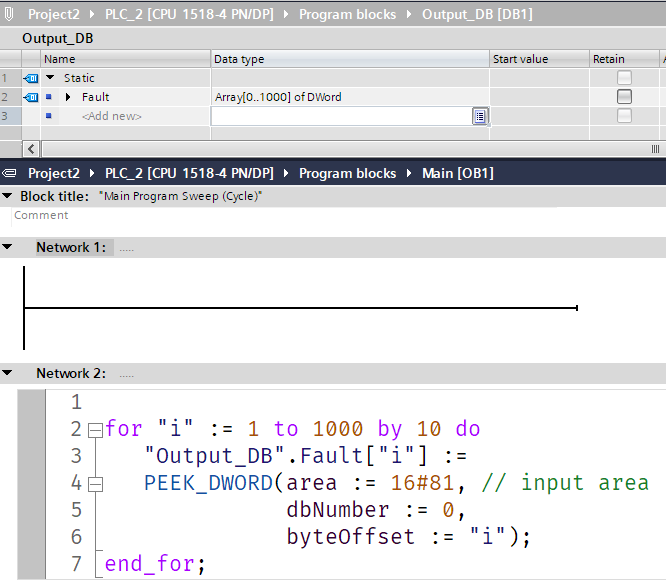Open the data type picker in Add new row
The image size is (666, 587).
coord(480,117)
